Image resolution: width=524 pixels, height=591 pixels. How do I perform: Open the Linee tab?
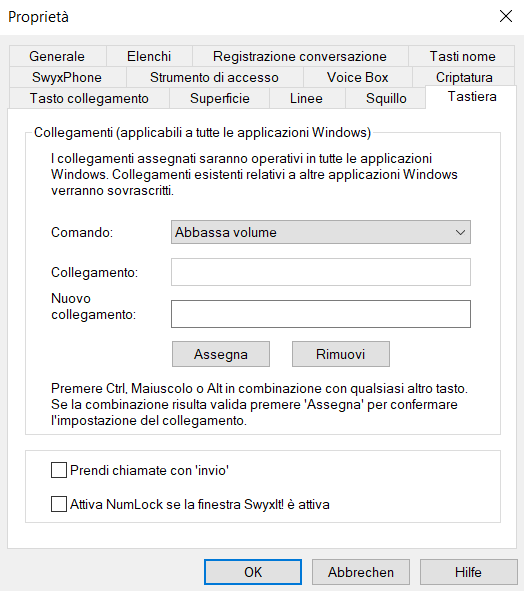pos(306,98)
